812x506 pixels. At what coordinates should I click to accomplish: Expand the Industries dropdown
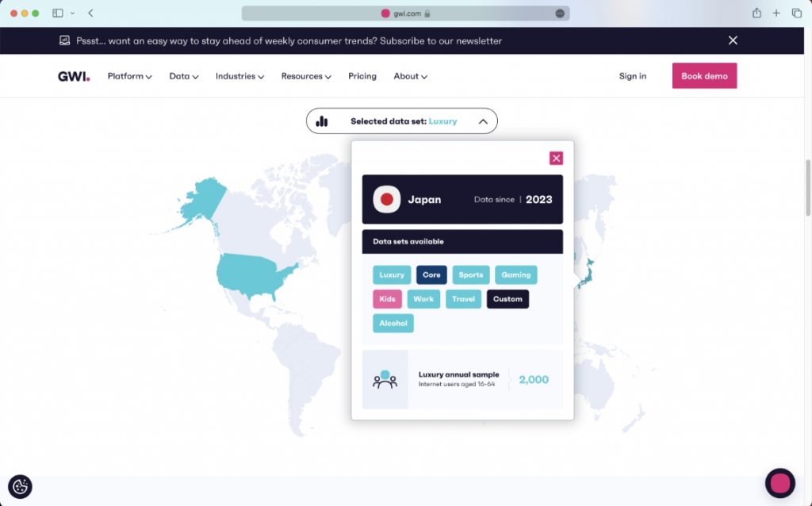(x=239, y=76)
